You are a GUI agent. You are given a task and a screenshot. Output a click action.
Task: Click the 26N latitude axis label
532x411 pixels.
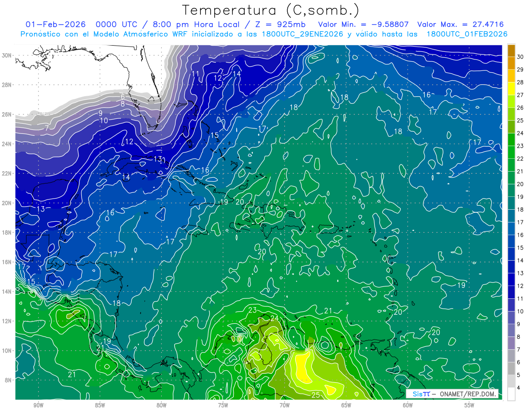click(x=7, y=114)
